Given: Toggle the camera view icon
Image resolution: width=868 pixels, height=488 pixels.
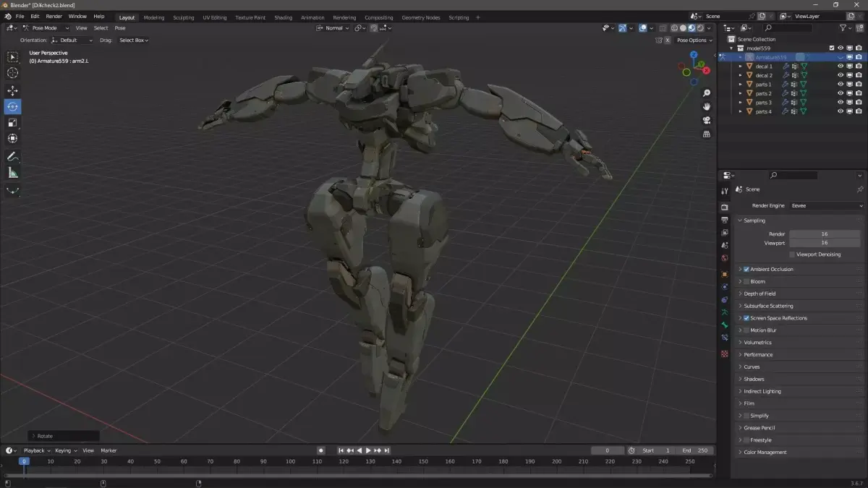Looking at the screenshot, I should click(707, 120).
